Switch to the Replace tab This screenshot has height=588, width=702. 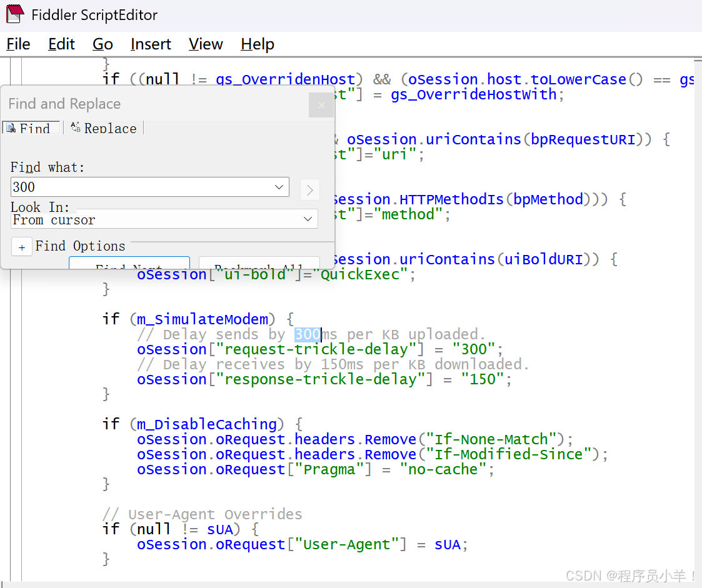point(104,128)
